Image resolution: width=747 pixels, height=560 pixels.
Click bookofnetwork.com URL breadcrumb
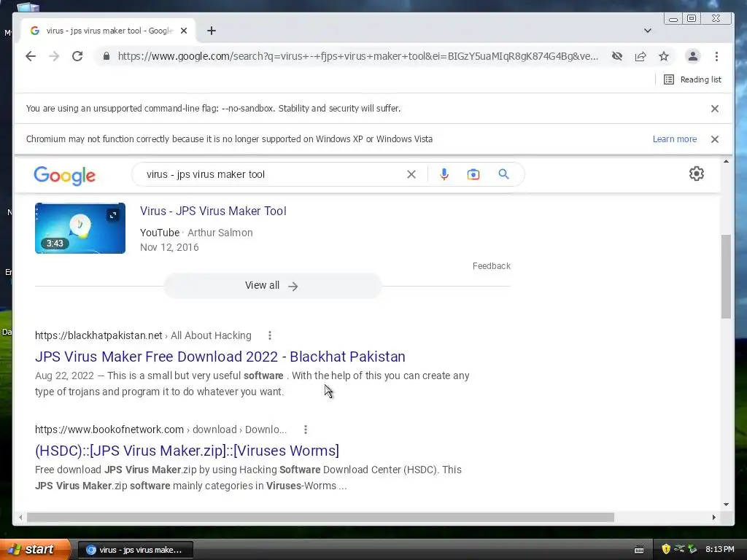coord(160,429)
